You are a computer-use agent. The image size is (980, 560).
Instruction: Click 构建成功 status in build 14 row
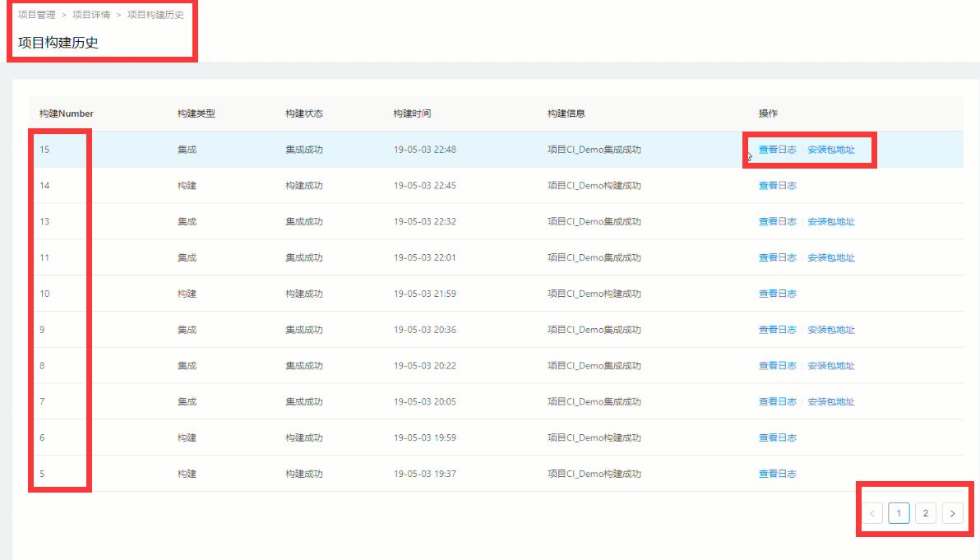[304, 186]
